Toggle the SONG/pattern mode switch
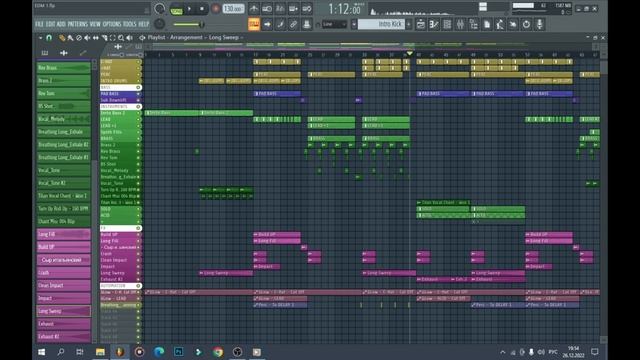640x360 pixels. click(x=176, y=10)
